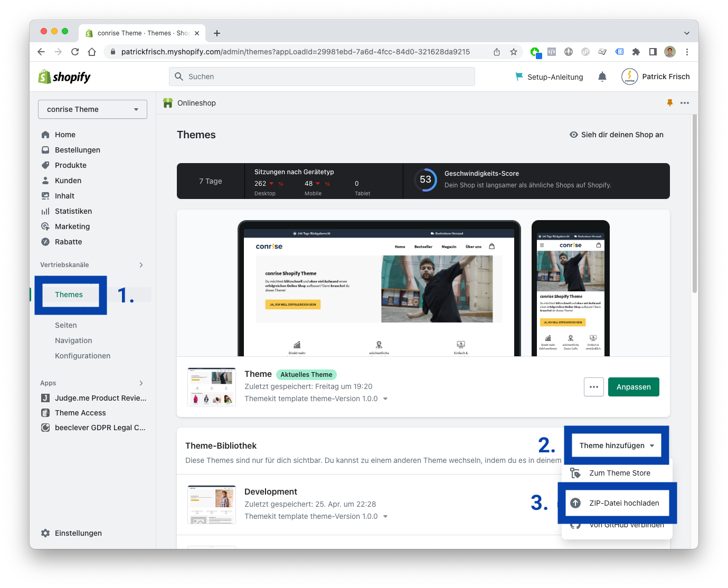The height and width of the screenshot is (588, 728).
Task: Bookmark page with star icon
Action: [513, 52]
